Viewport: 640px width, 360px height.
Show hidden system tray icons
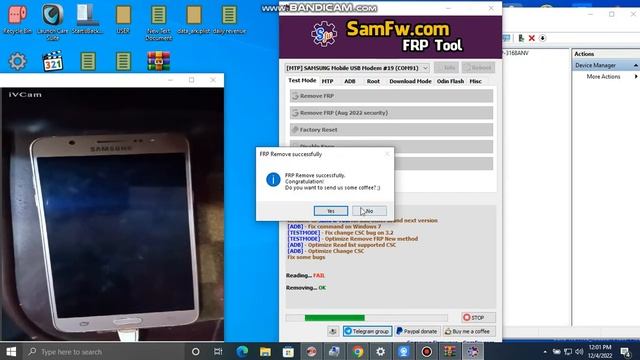pyautogui.click(x=545, y=351)
